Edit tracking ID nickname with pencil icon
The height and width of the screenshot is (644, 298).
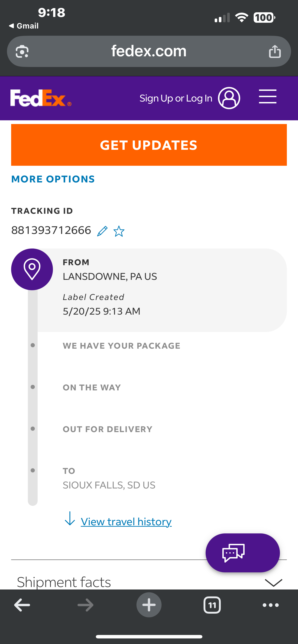pos(102,231)
